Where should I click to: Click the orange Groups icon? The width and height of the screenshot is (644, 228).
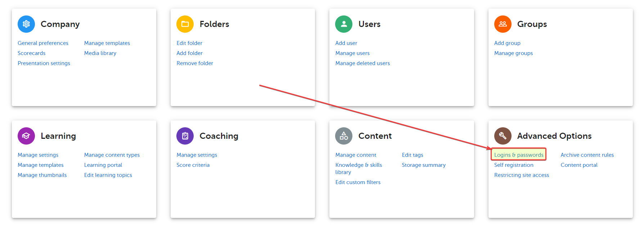coord(503,24)
